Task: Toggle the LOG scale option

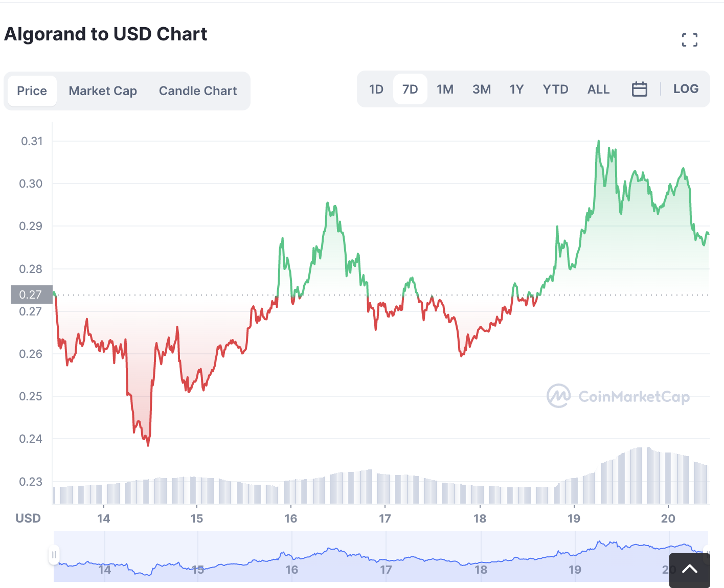Action: (686, 89)
